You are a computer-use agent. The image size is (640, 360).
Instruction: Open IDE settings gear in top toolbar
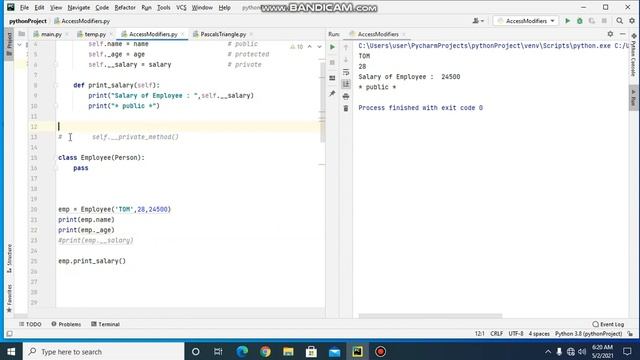click(632, 21)
